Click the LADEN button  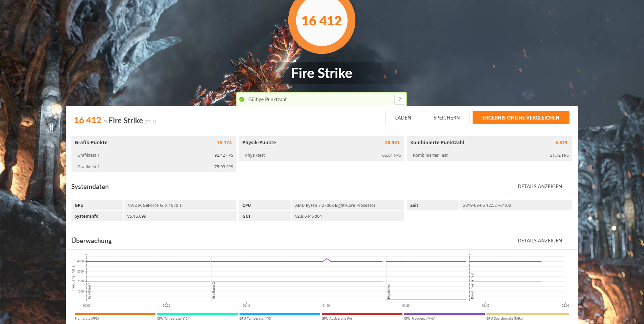[403, 118]
